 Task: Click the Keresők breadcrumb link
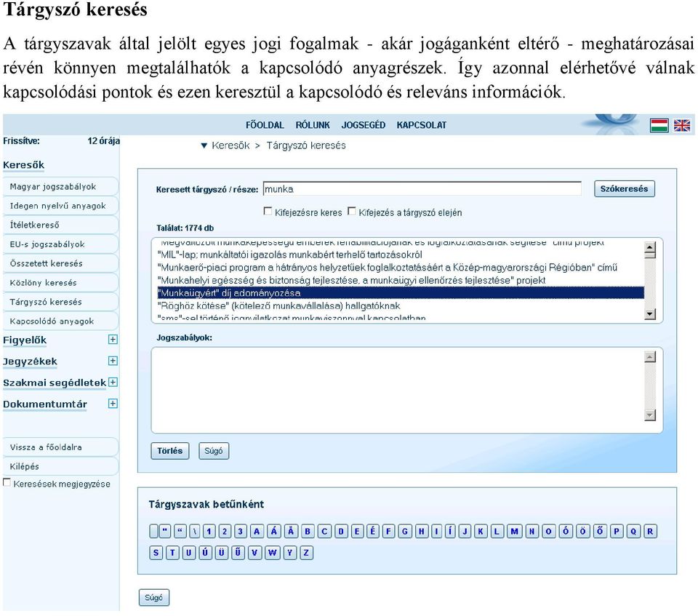(230, 145)
